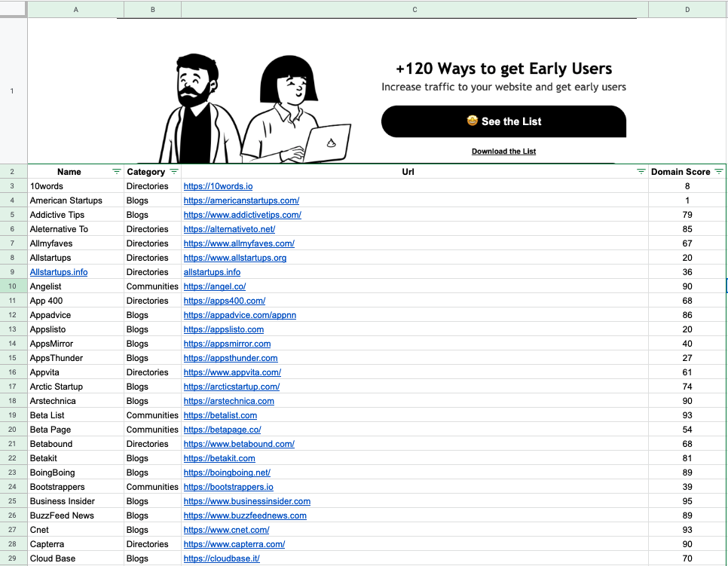Select column A header
Screen dimensions: 728x566
pyautogui.click(x=75, y=9)
